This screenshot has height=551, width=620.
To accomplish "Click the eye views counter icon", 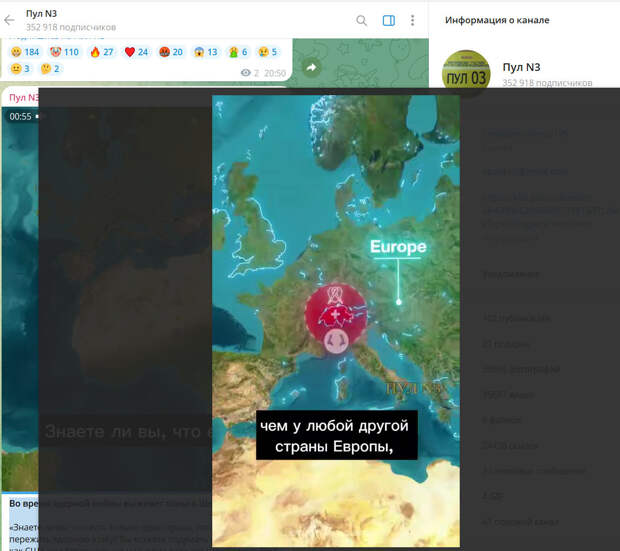I will coord(246,73).
